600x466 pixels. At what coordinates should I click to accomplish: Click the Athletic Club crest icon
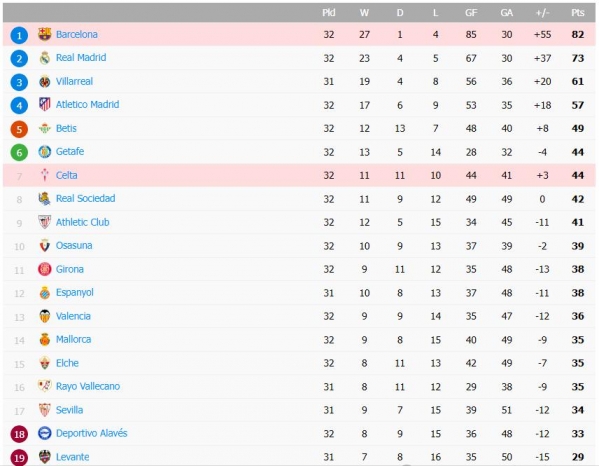pos(44,222)
